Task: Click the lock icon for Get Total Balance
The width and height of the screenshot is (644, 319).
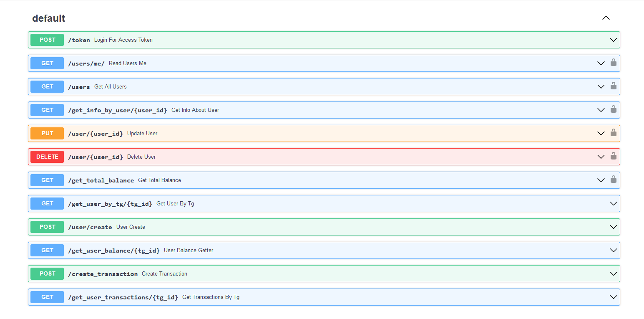Action: point(613,180)
